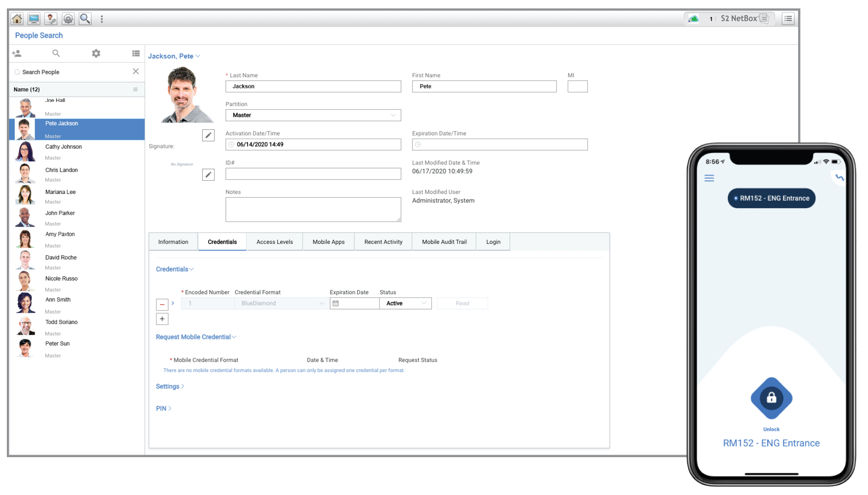This screenshot has width=868, height=495.
Task: Expand the PIN section
Action: click(163, 408)
